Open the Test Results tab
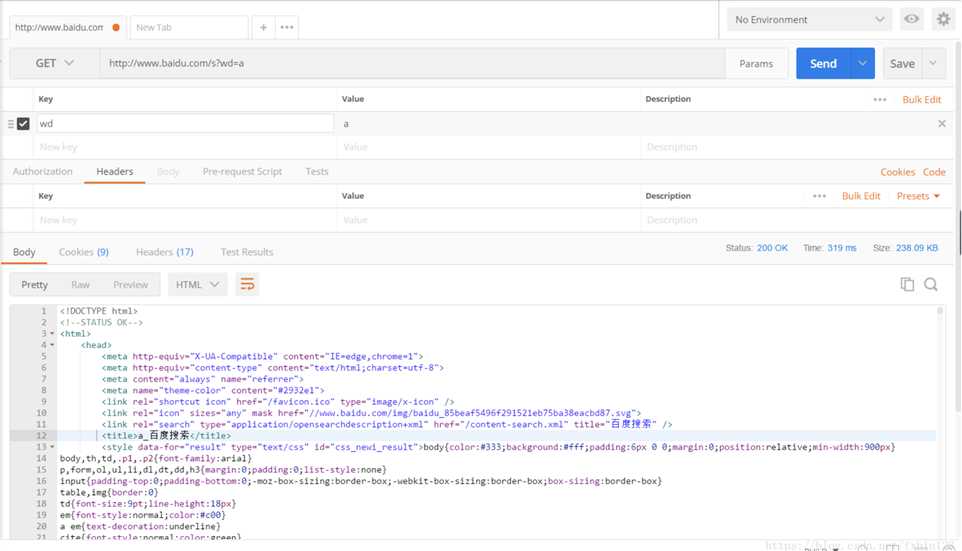The height and width of the screenshot is (551, 962). [247, 252]
